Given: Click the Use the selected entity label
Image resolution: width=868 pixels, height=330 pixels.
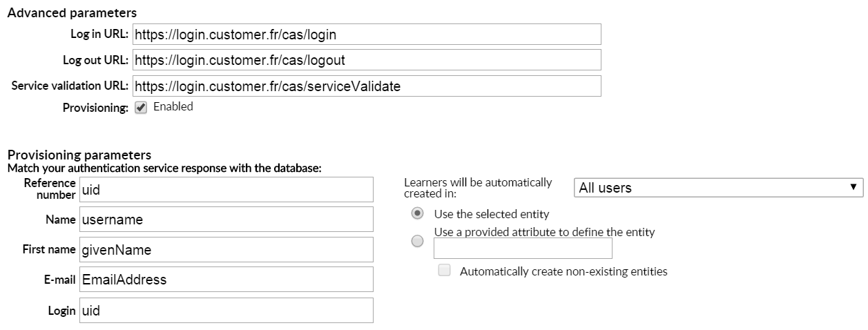Looking at the screenshot, I should tap(492, 214).
